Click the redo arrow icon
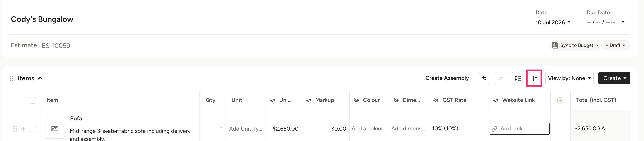 (x=501, y=78)
